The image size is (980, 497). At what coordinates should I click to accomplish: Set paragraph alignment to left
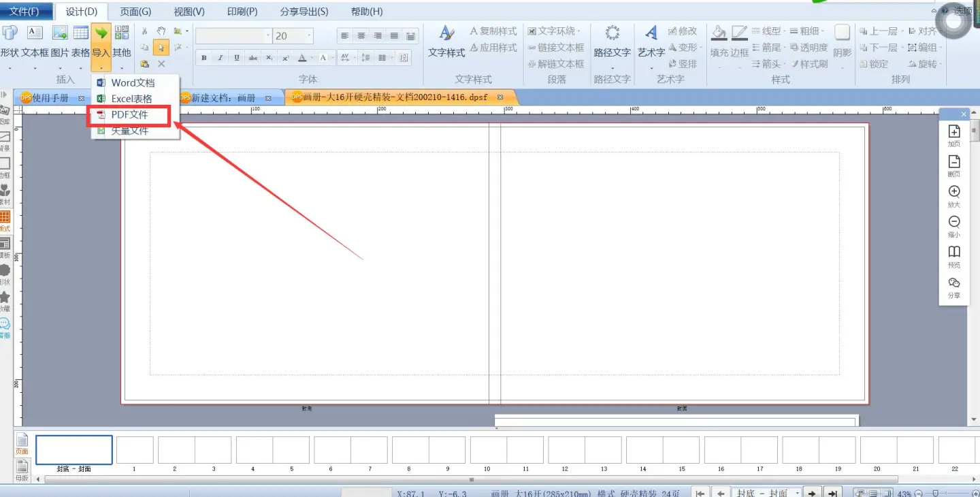[345, 36]
